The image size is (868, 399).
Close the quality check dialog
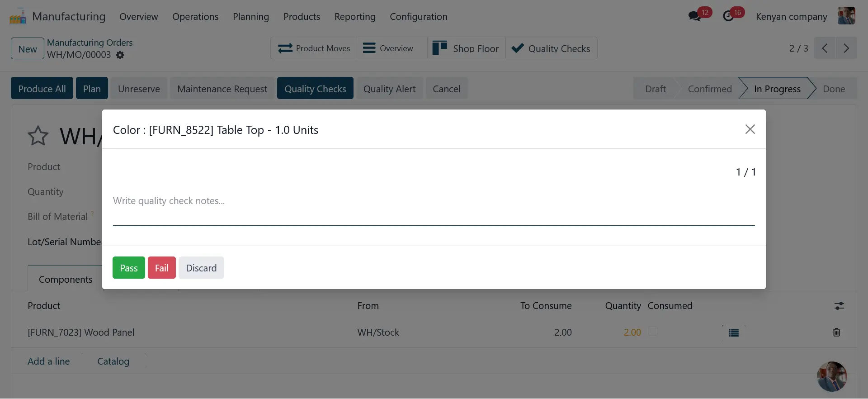750,129
